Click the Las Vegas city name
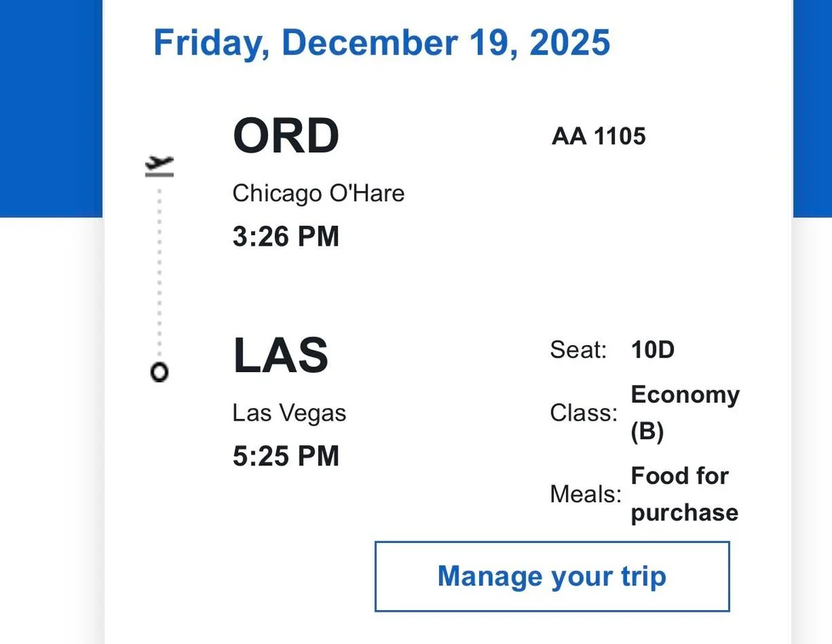Viewport: 832px width, 644px height. [x=289, y=413]
